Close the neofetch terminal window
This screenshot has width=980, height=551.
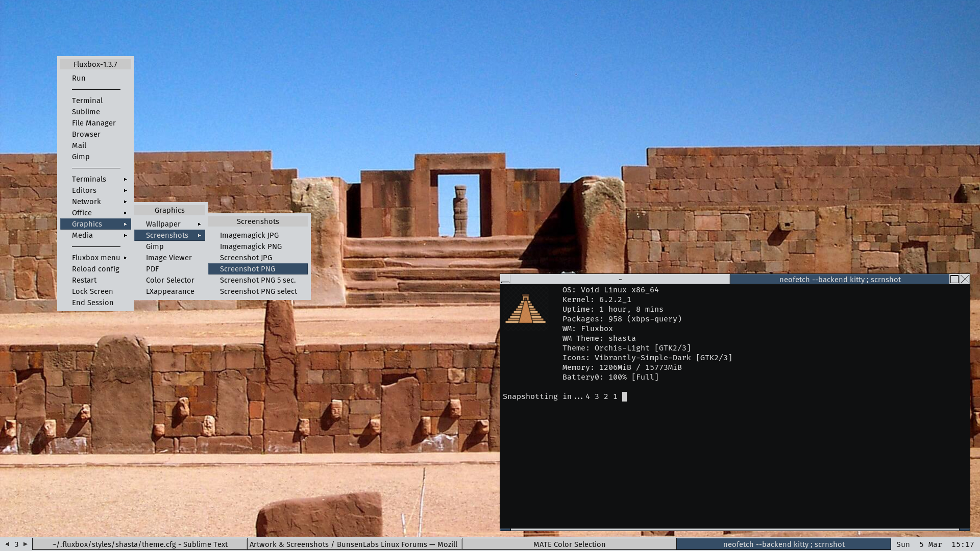click(965, 279)
